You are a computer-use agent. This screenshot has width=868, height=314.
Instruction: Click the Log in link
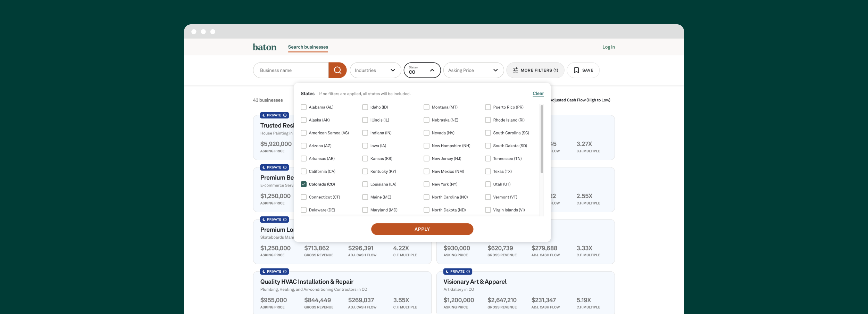tap(609, 47)
